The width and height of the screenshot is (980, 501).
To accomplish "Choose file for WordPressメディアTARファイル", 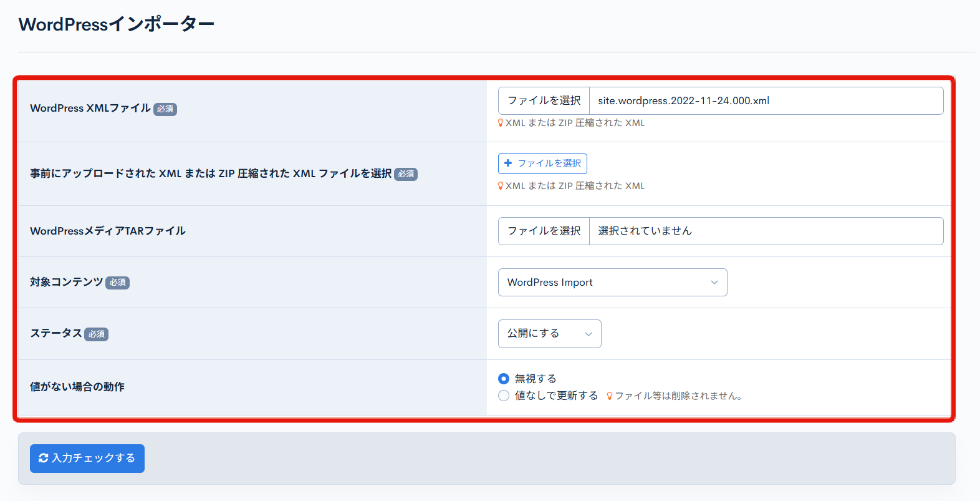I will (x=544, y=231).
